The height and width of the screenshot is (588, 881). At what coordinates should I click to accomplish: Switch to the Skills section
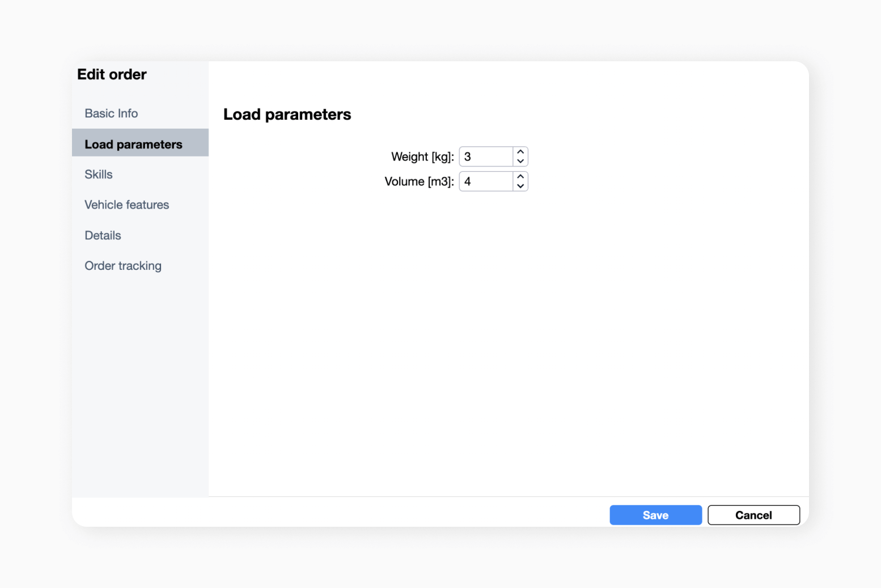[98, 174]
